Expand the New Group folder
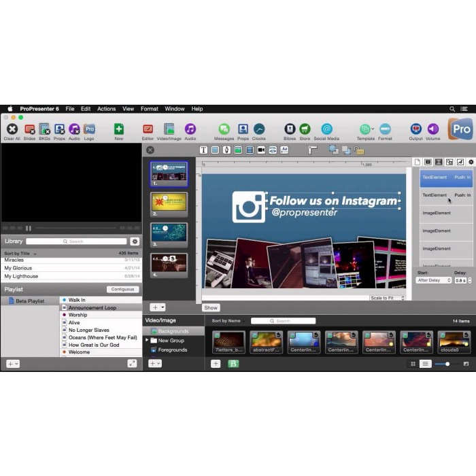Screen dimensions: 476x476 [x=147, y=340]
